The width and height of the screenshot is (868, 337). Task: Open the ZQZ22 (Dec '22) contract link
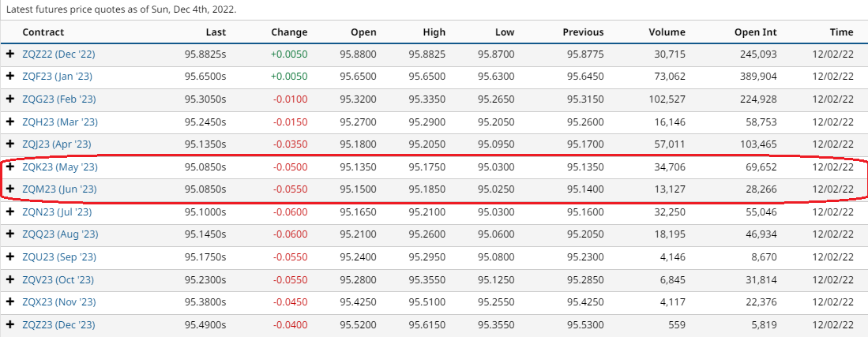(59, 54)
